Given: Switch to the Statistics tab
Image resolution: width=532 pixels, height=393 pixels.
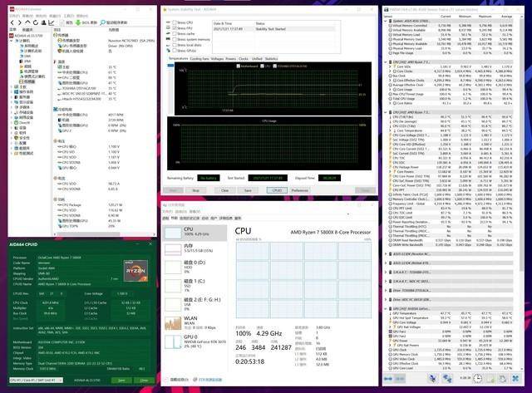Looking at the screenshot, I should coord(271,59).
